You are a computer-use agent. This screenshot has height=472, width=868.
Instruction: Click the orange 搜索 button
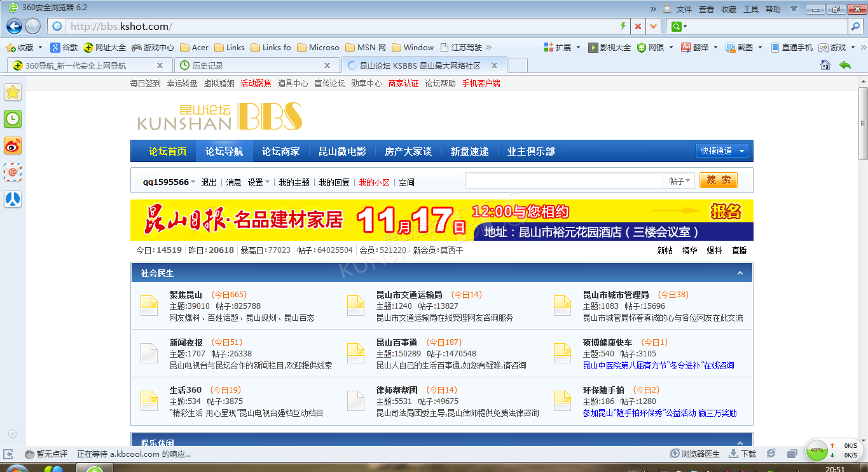[x=719, y=180]
